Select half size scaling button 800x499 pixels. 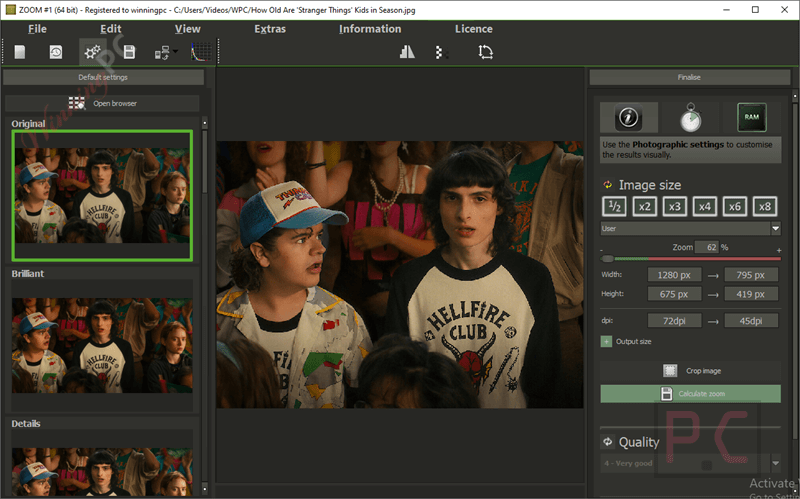tap(614, 207)
